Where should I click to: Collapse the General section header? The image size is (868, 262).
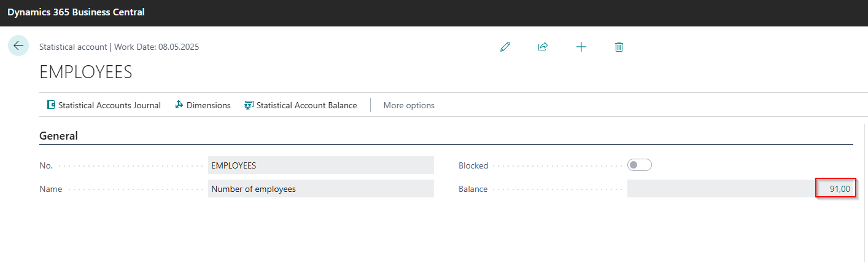[59, 136]
